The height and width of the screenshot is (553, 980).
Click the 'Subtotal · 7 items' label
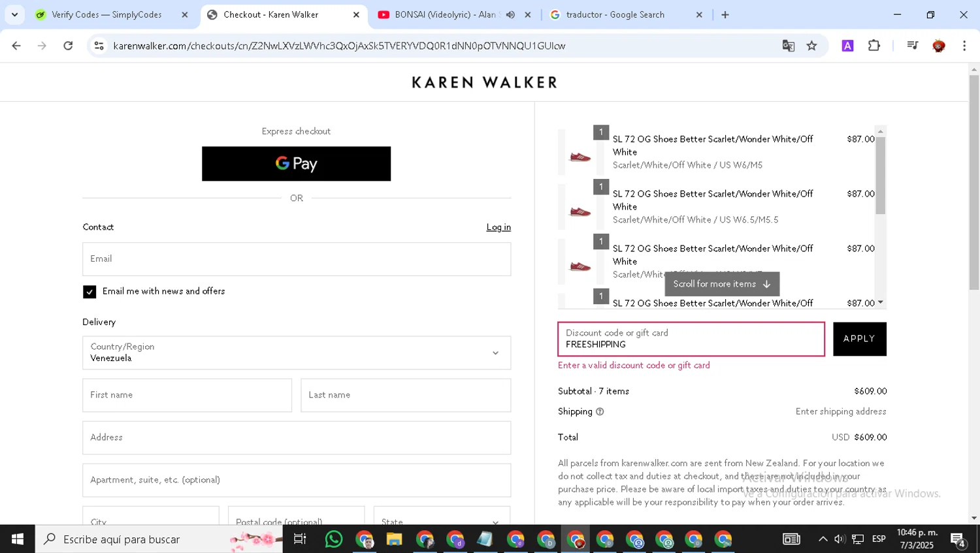pos(593,391)
